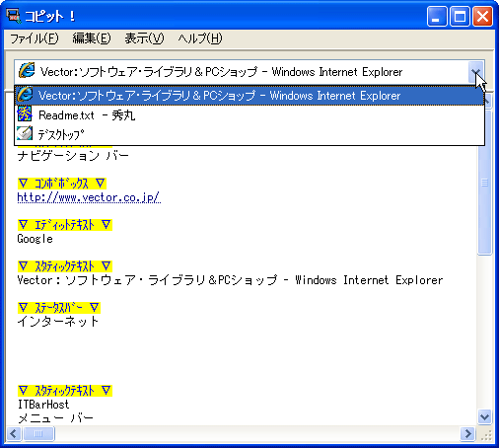This screenshot has height=448, width=499.
Task: Click the vertical scrollbar thumb
Action: [x=485, y=183]
